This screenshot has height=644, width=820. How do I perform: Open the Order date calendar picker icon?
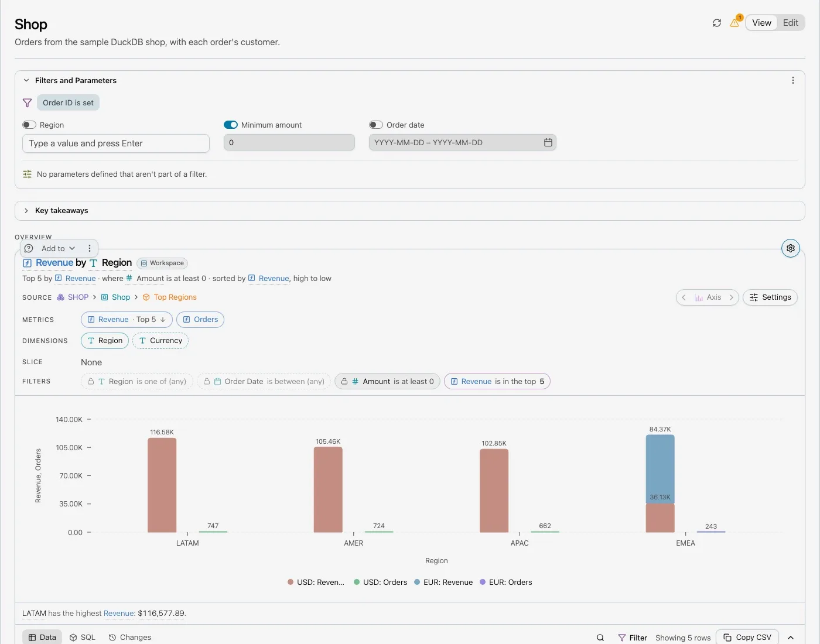pos(548,142)
